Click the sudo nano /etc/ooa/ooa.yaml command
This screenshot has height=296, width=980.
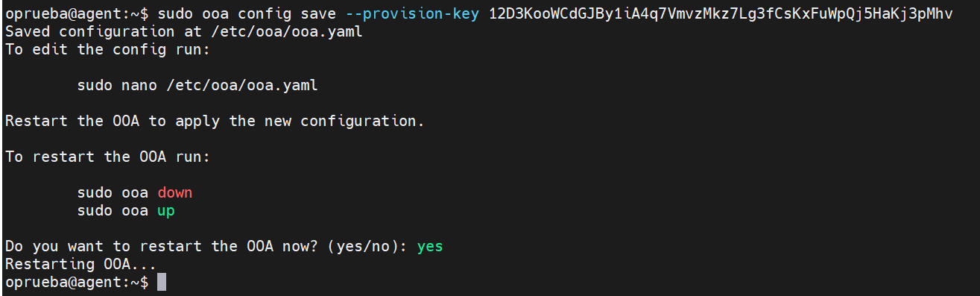197,85
